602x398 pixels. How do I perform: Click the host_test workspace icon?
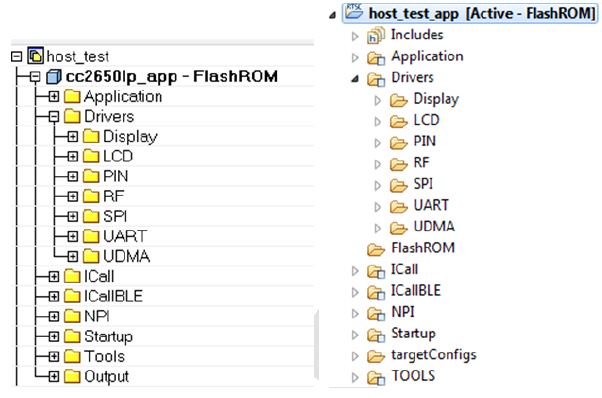35,56
